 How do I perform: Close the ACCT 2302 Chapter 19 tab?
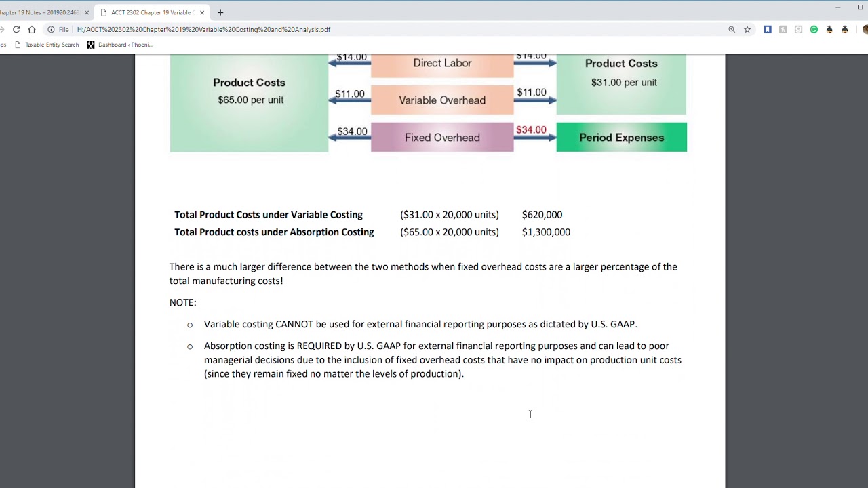coord(202,12)
